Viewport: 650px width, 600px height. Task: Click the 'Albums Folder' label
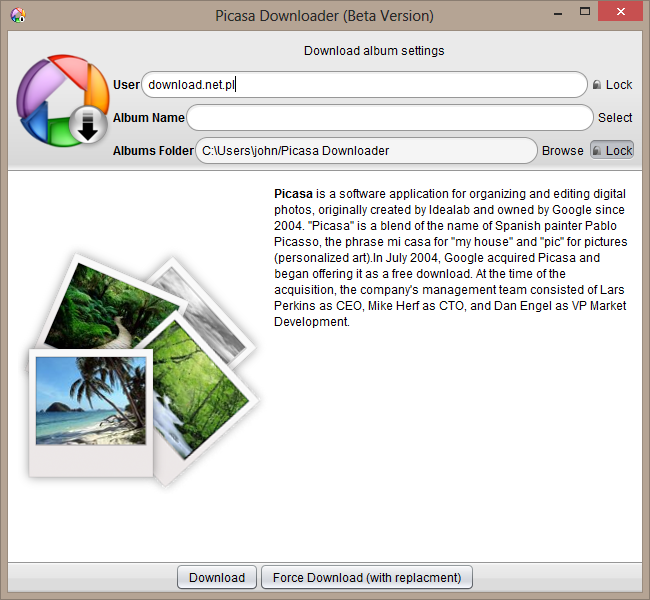pyautogui.click(x=153, y=151)
